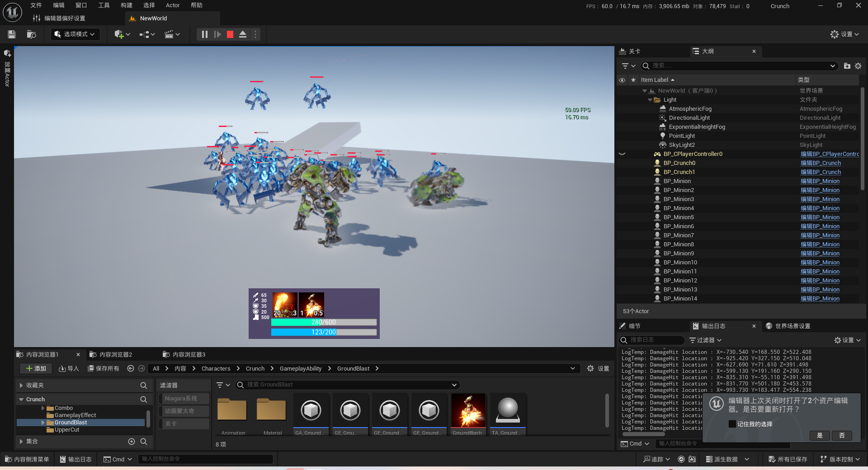This screenshot has width=868, height=470.
Task: Open the 构建 Build menu
Action: (127, 5)
